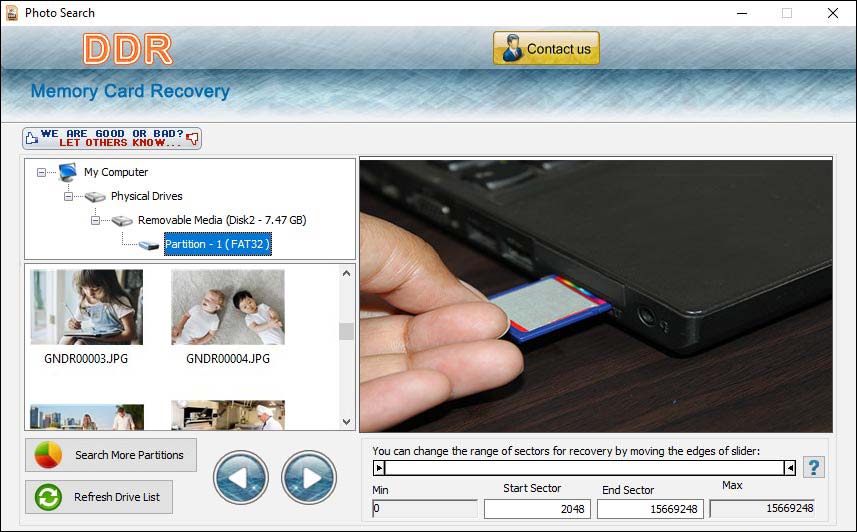
Task: Select Physical Drives tree item
Action: (x=146, y=196)
